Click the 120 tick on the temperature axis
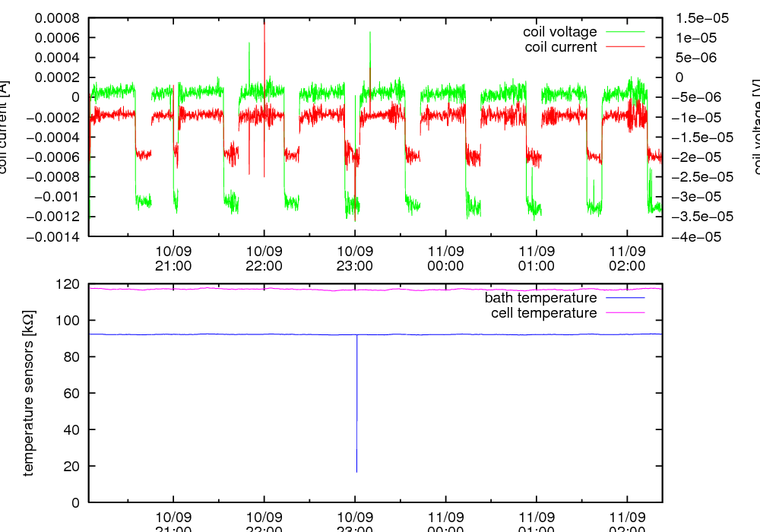 tap(68, 284)
